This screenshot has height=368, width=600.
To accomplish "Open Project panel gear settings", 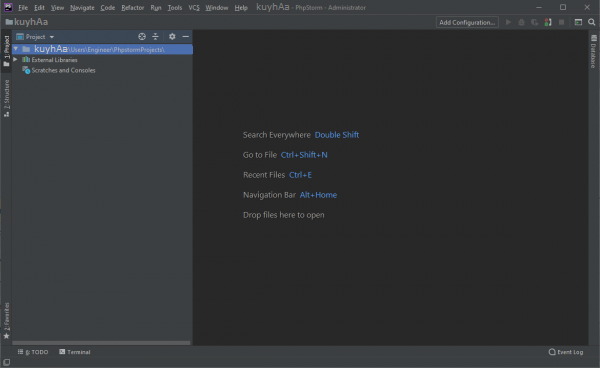I will [x=172, y=36].
